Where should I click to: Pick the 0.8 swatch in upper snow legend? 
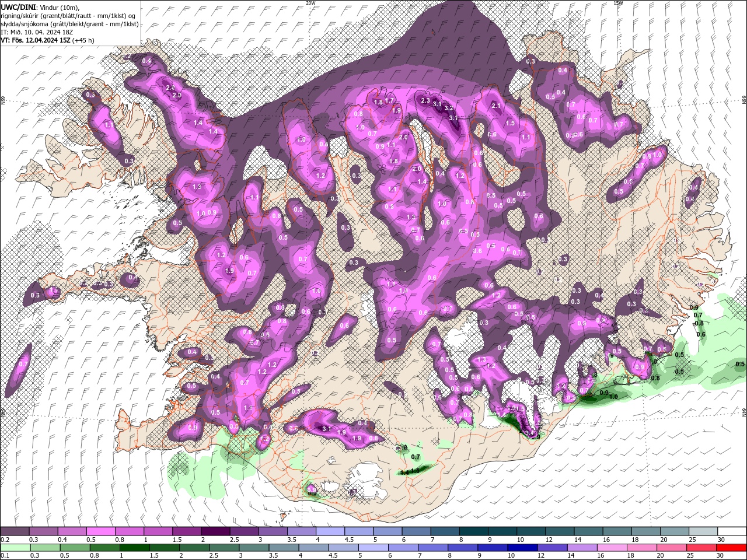(129, 531)
